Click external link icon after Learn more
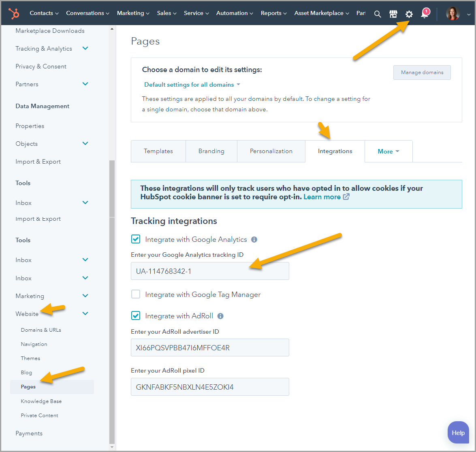Screen dimensions: 476x452 pyautogui.click(x=346, y=197)
